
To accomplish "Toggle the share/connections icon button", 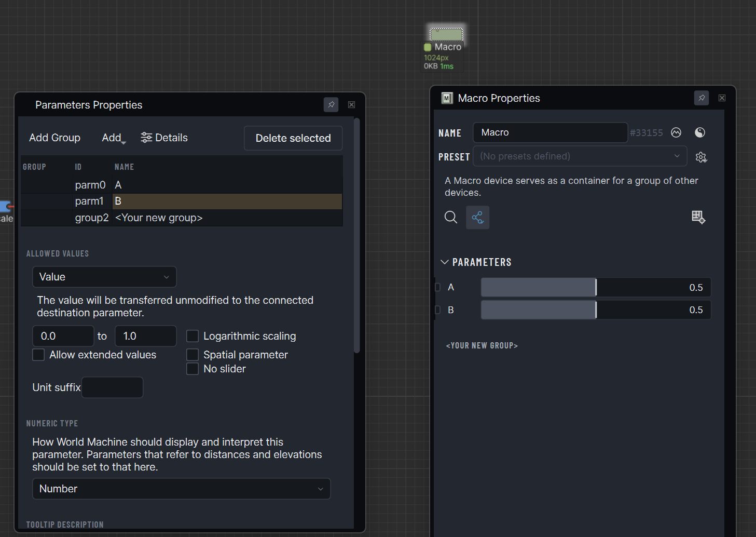I will click(478, 217).
